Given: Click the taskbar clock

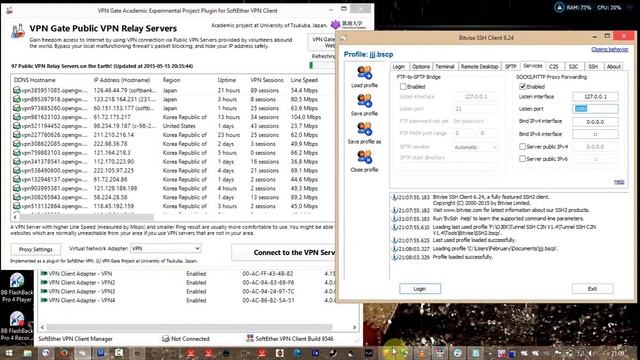Looking at the screenshot, I should tap(617, 353).
